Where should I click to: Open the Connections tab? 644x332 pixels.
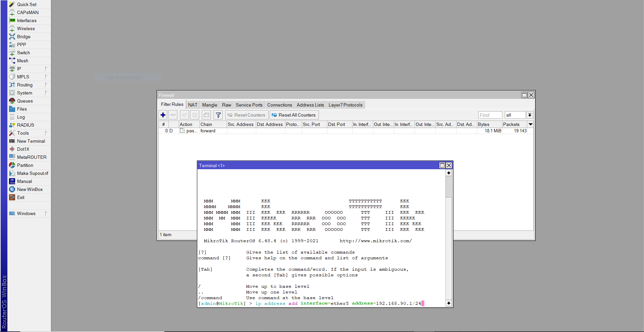coord(280,105)
